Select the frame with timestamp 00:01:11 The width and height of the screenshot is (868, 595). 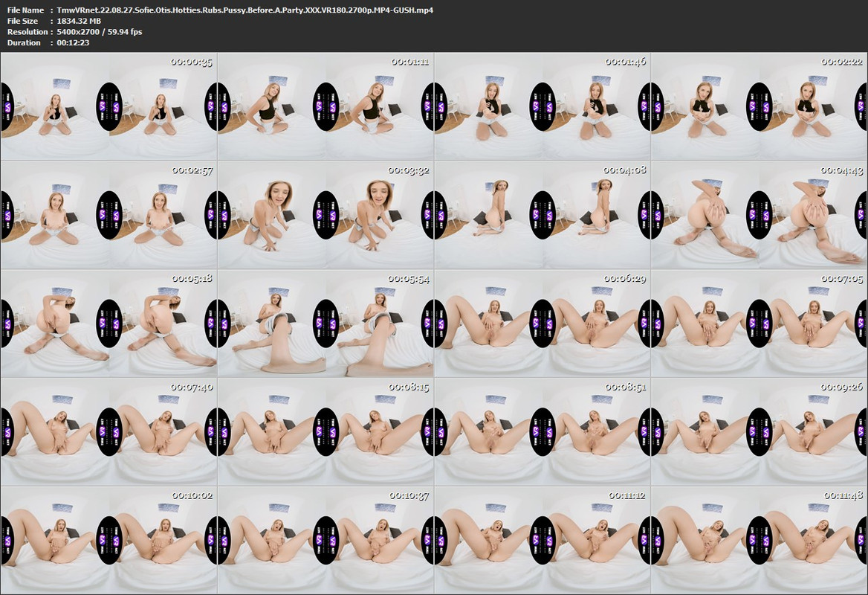point(325,106)
